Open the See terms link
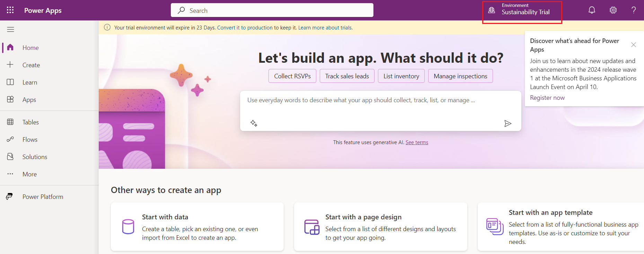Viewport: 644px width, 254px height. click(417, 142)
